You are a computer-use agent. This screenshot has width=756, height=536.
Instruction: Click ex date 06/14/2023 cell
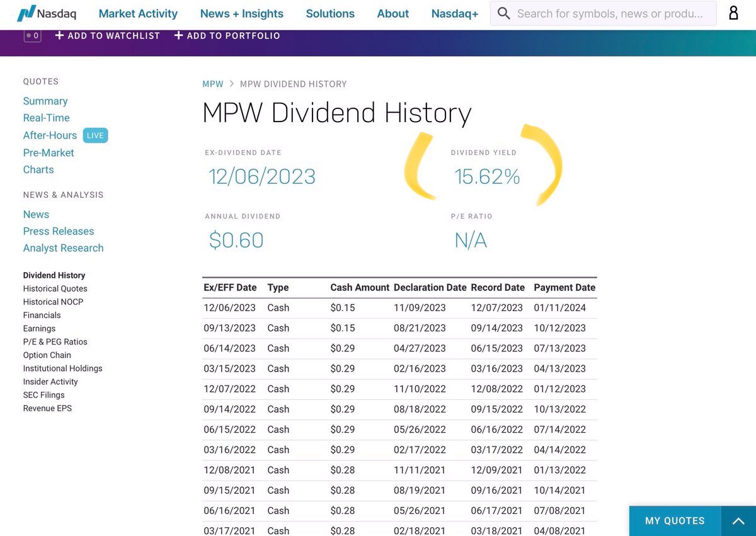point(229,348)
